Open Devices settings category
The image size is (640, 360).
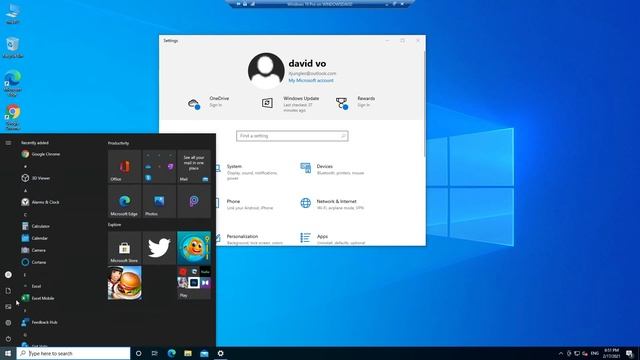pos(332,169)
